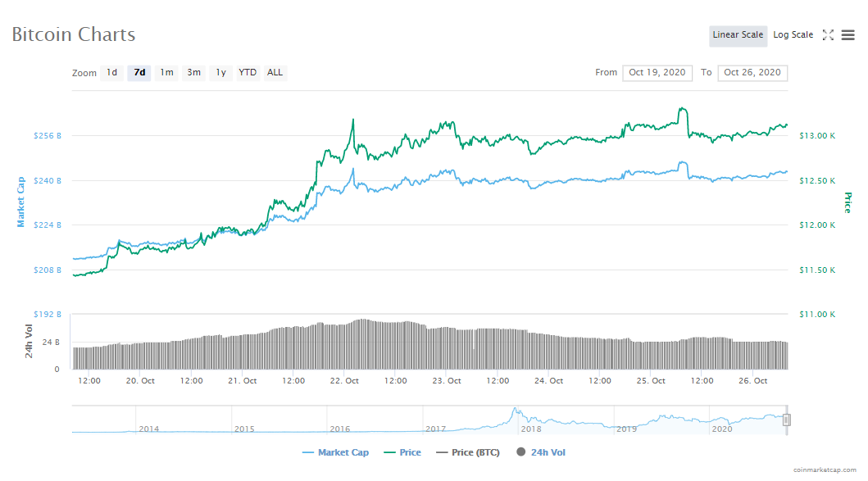Screen dimensions: 868x481
Task: Click the 25. Oct x-axis label
Action: tap(651, 381)
